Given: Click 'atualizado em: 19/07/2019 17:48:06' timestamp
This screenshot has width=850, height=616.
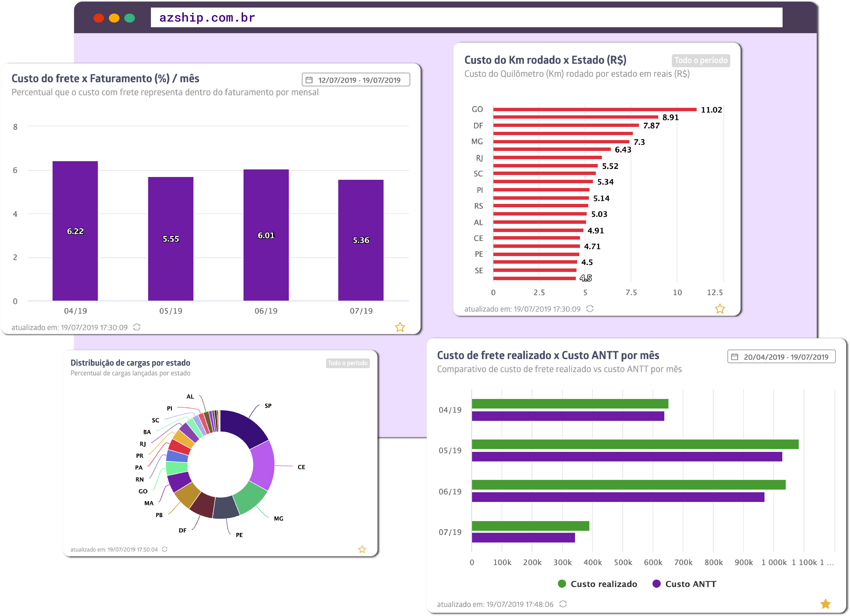Looking at the screenshot, I should click(495, 604).
